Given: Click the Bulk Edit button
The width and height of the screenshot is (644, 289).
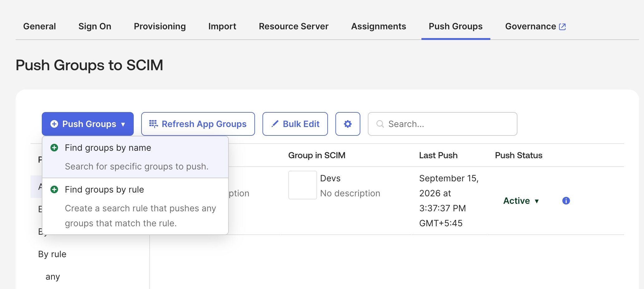Looking at the screenshot, I should 295,124.
